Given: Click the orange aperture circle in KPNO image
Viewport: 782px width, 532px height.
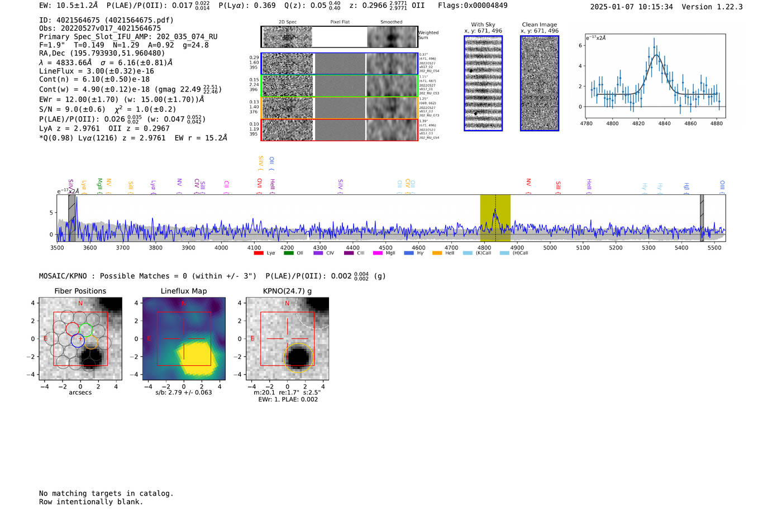Looking at the screenshot, I should click(x=298, y=358).
